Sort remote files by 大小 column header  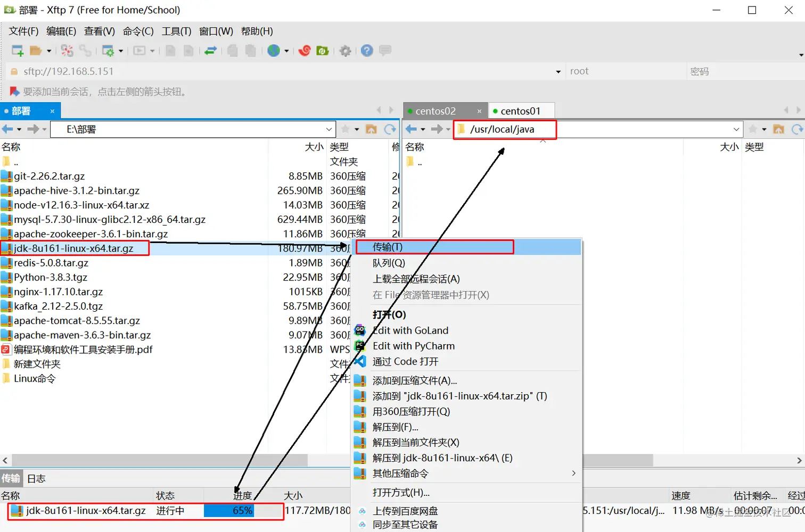712,147
